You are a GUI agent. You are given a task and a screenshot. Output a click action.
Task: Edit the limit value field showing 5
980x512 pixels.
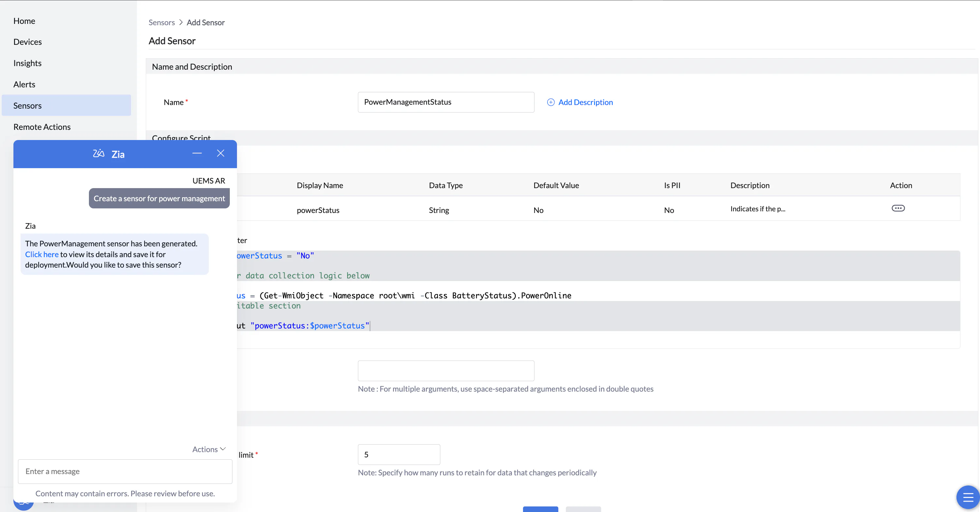coord(399,454)
